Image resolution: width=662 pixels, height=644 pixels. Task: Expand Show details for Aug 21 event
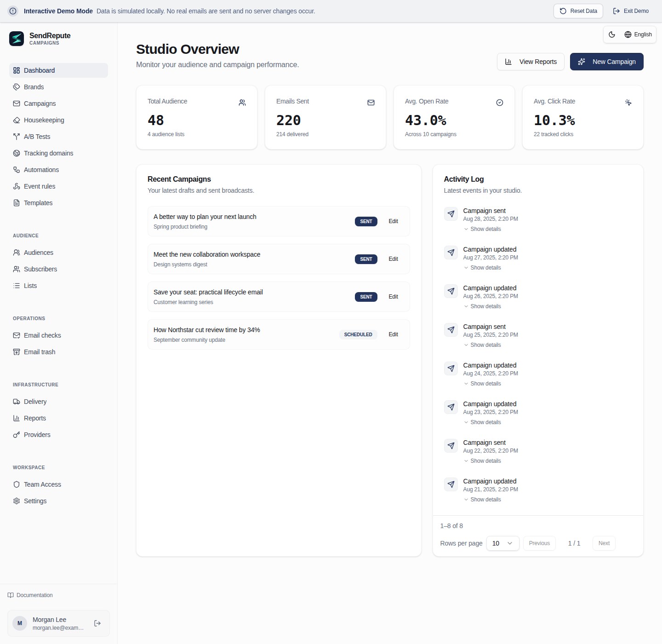tap(482, 500)
